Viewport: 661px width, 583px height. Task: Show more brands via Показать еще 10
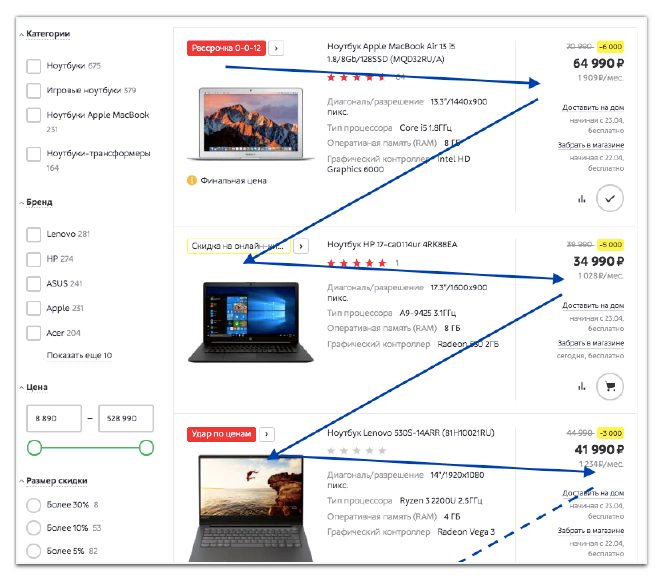click(x=79, y=355)
